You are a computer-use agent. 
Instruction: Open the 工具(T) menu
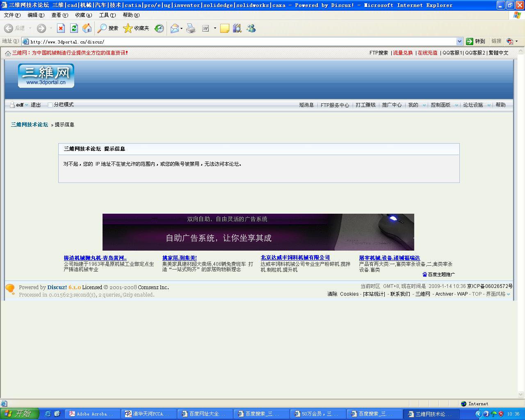107,15
